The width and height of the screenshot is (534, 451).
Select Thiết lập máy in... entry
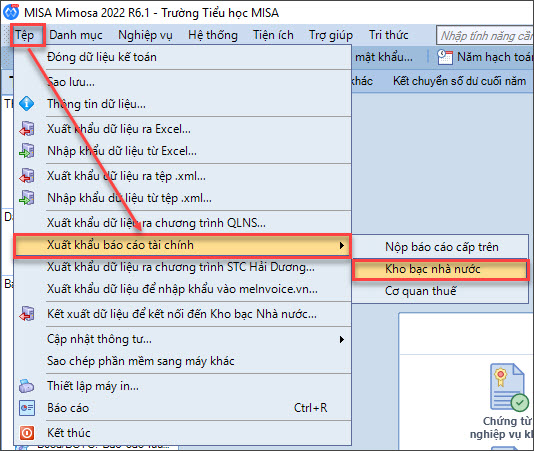(x=183, y=386)
